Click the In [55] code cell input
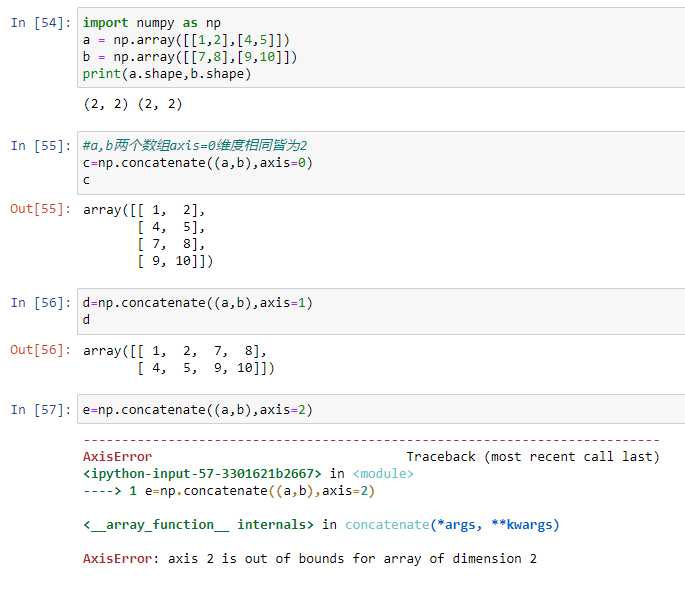Screen dimensions: 685x597 381,163
